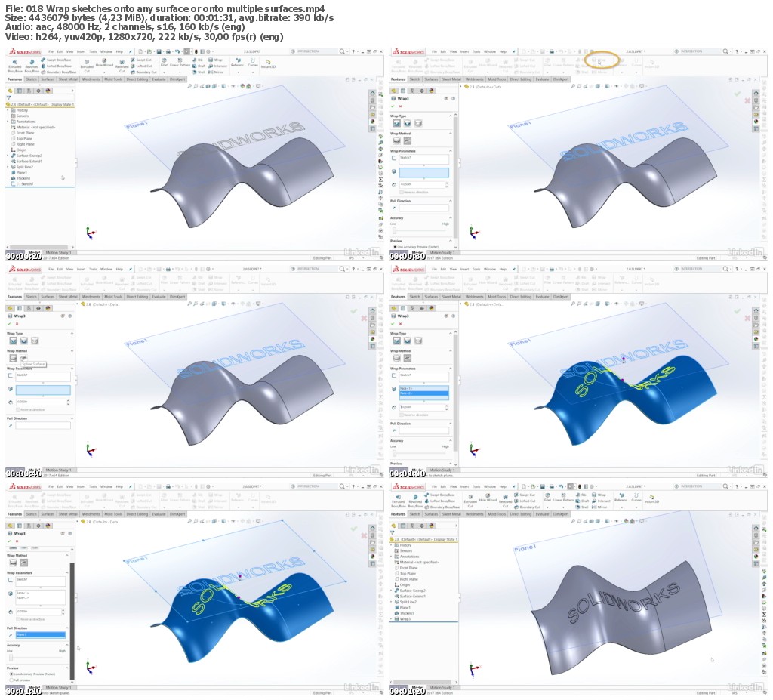Select the Emboss wrap type in the 00:00:30 frame

click(x=397, y=123)
